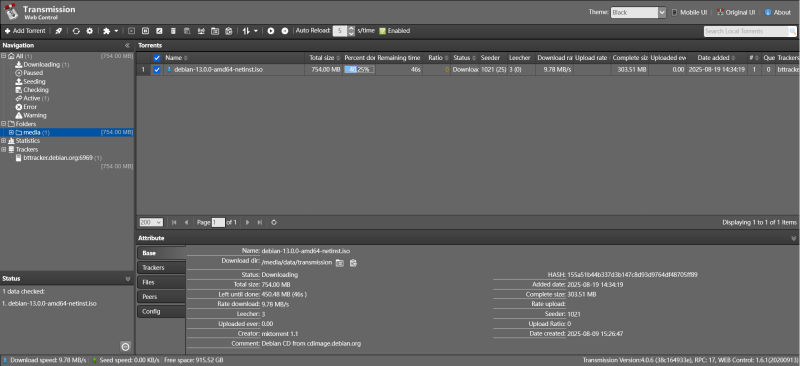Click the 40.25% progress bar
Image resolution: width=800 pixels, height=366 pixels.
pos(359,69)
